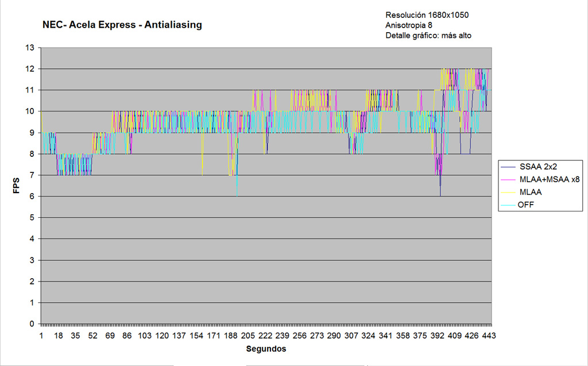
Task: Click the Y-axis tick label 6
Action: 32,196
